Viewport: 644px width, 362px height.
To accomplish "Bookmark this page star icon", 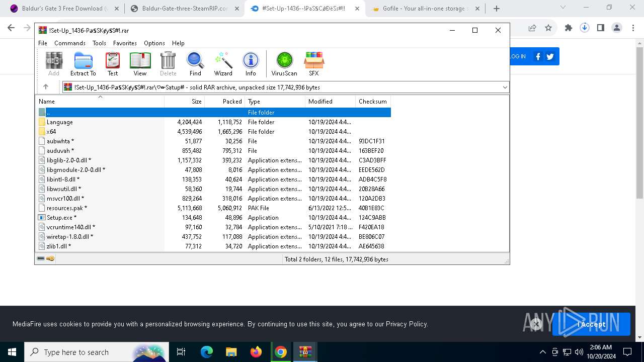I will pyautogui.click(x=548, y=28).
